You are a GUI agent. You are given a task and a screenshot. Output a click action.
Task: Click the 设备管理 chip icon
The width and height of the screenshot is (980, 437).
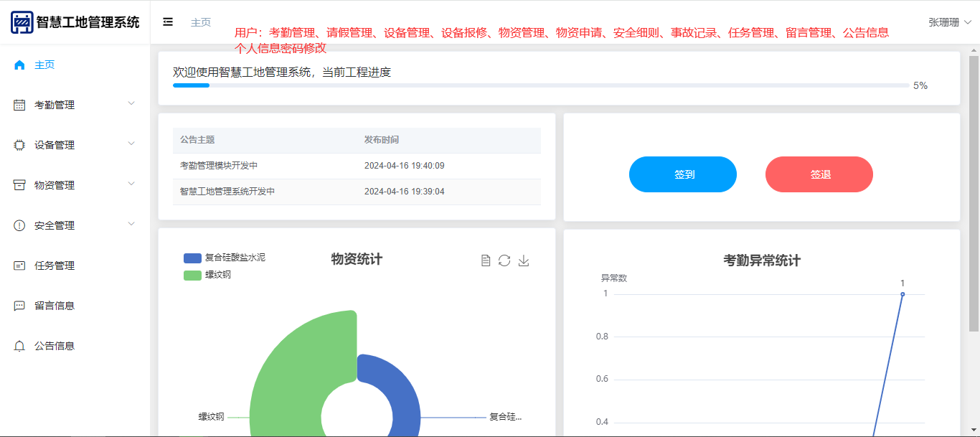click(x=19, y=146)
